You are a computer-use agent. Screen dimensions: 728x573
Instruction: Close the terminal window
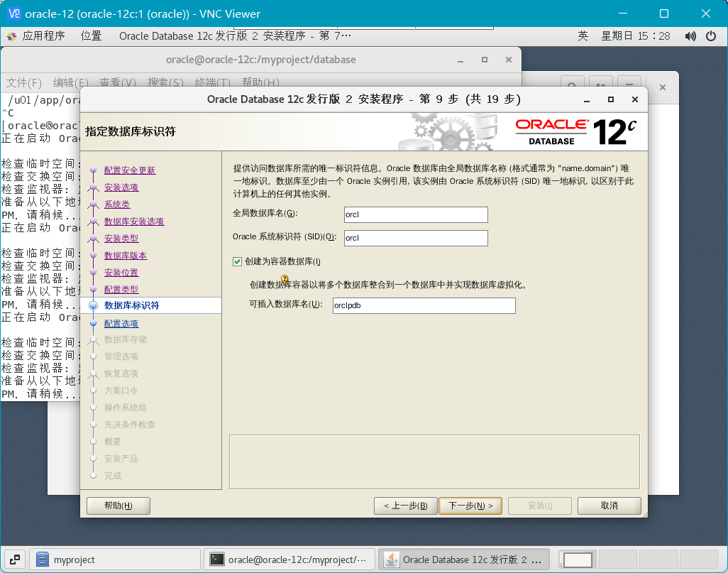[509, 60]
